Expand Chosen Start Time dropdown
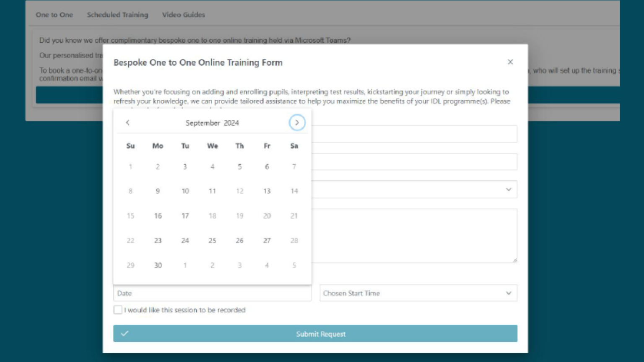The height and width of the screenshot is (362, 644). click(418, 293)
